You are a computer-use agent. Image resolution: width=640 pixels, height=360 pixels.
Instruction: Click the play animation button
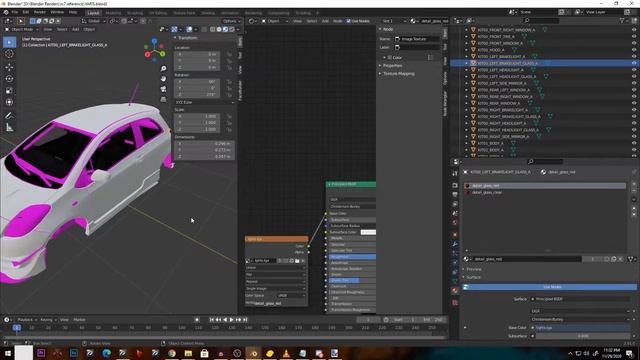[x=231, y=320]
